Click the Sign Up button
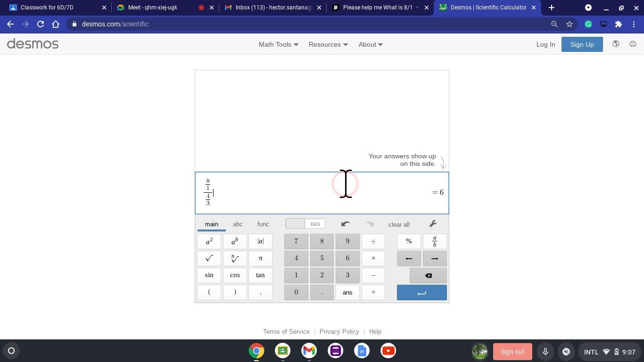 pyautogui.click(x=582, y=44)
